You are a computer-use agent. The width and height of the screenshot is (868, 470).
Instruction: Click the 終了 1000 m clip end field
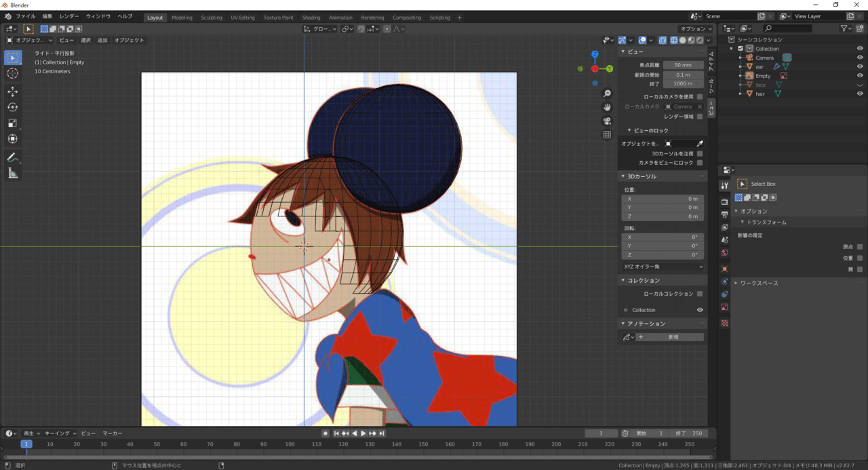click(x=683, y=83)
